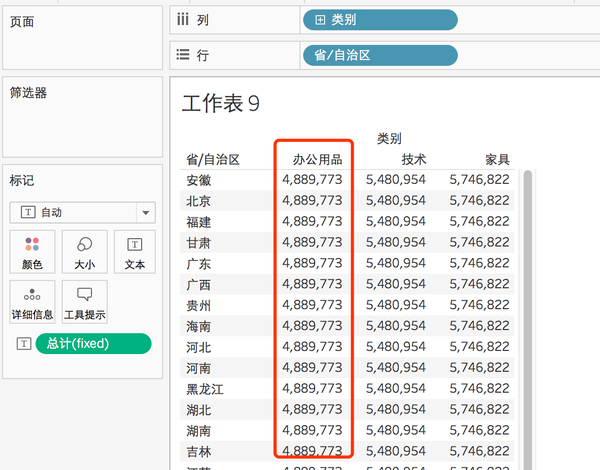Click the 办公用品 column header
600x470 pixels.
[x=318, y=160]
